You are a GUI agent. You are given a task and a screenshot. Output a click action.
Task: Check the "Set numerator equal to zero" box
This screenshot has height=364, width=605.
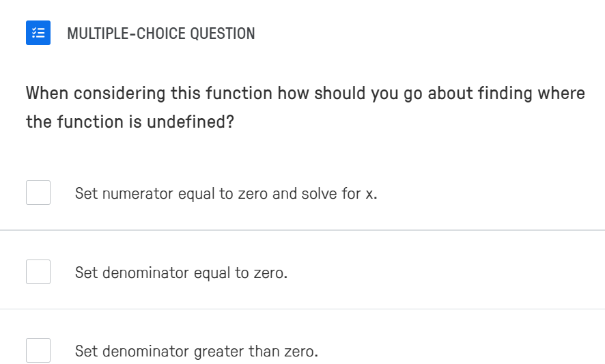(x=38, y=193)
